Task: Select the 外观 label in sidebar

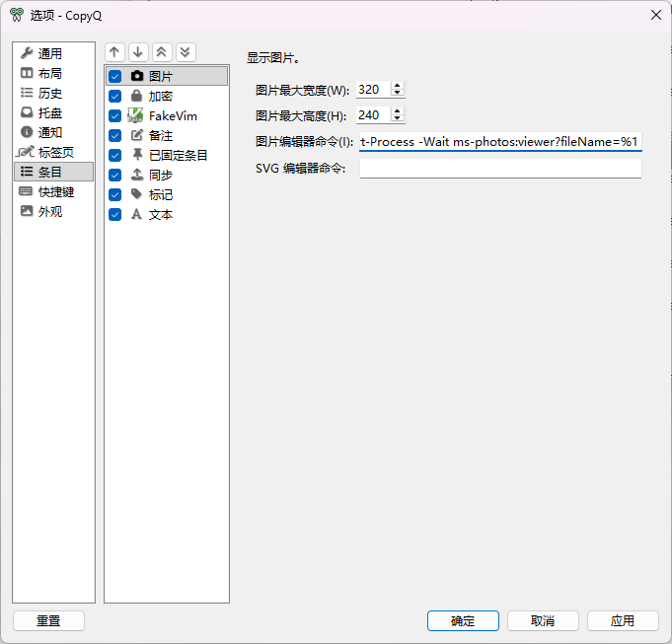Action: coord(50,211)
